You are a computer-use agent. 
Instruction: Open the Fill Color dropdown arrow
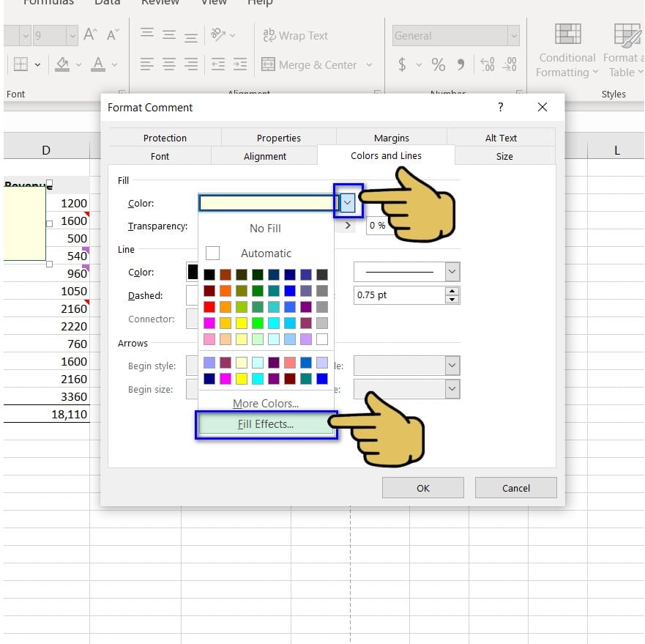coord(348,203)
